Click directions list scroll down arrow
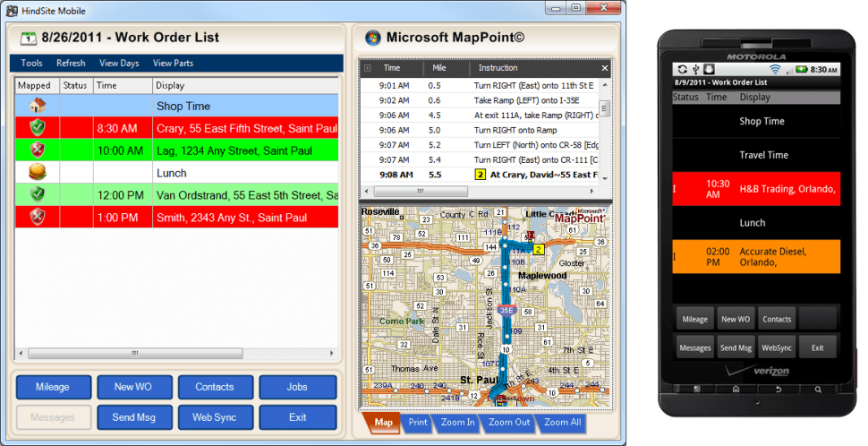 coord(605,178)
